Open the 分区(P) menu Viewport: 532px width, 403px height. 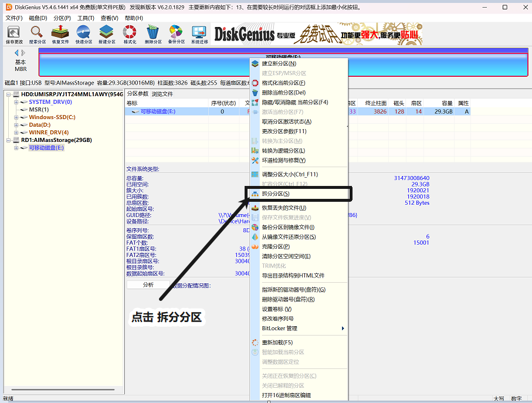tap(62, 18)
